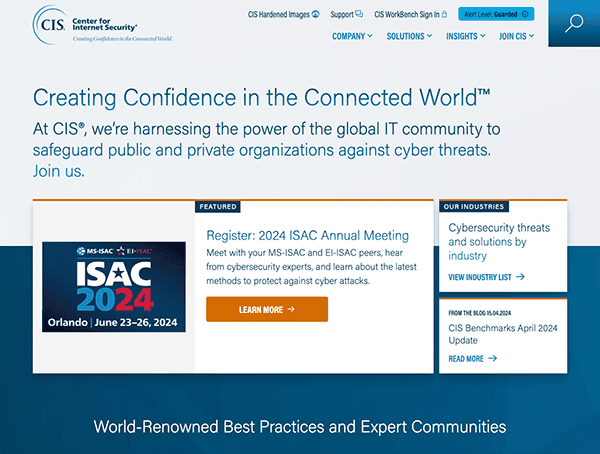Click the FEATURED tag label
600x454 pixels.
tap(218, 206)
